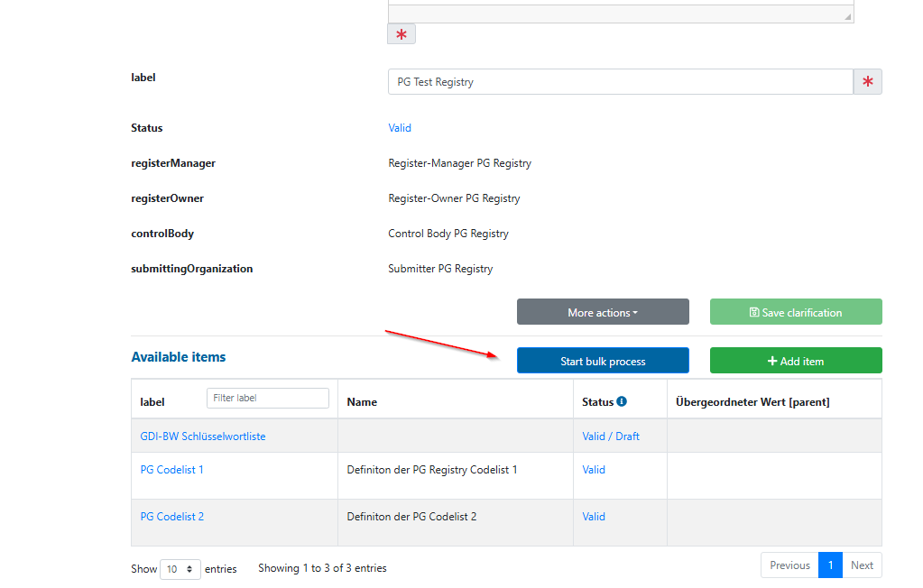This screenshot has height=588, width=923.
Task: Open the GDI-BW Schlüsselwortliste item
Action: pos(203,436)
